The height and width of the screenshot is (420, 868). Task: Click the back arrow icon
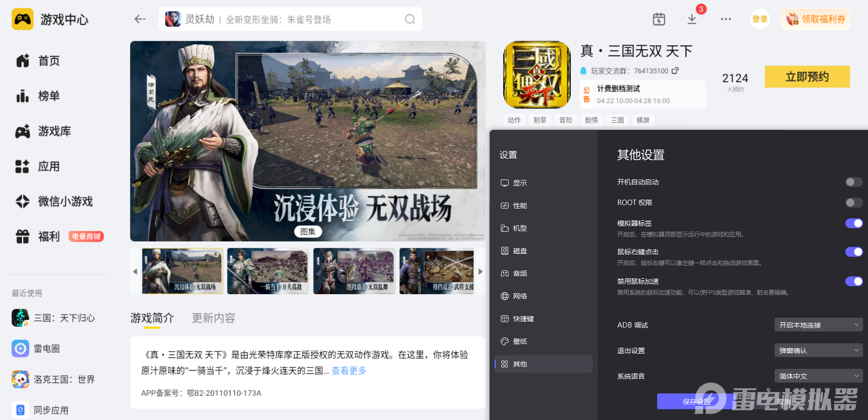[x=140, y=19]
